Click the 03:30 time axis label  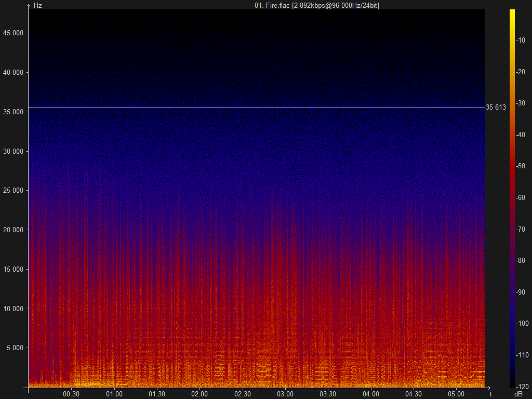(328, 394)
